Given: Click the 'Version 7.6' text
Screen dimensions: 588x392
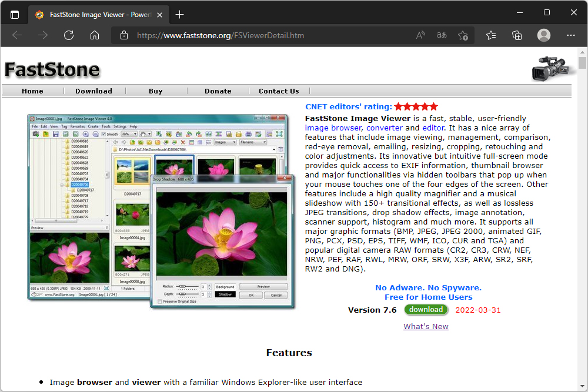Looking at the screenshot, I should tap(372, 310).
